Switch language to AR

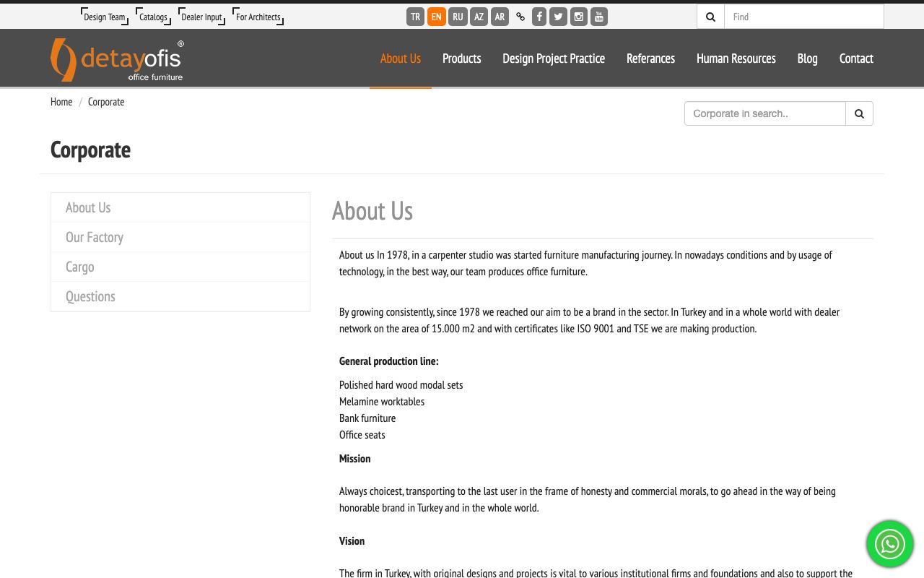500,17
